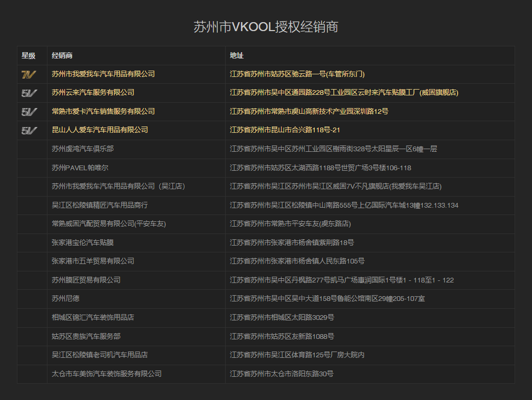The image size is (532, 400).
Task: Select dealer 苏州云来汽车服务有限公司
Action: [93, 92]
